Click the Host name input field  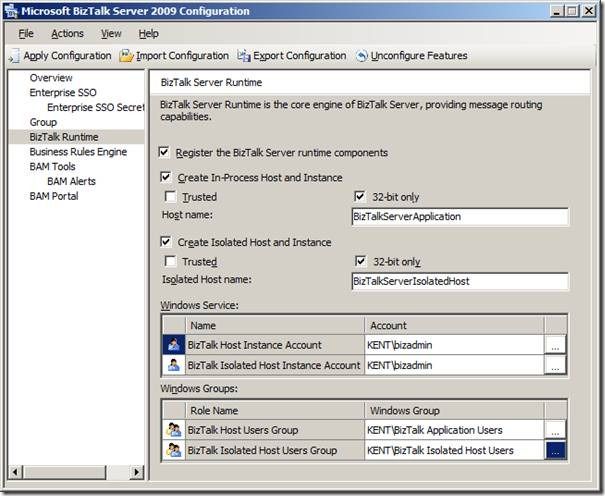point(460,216)
